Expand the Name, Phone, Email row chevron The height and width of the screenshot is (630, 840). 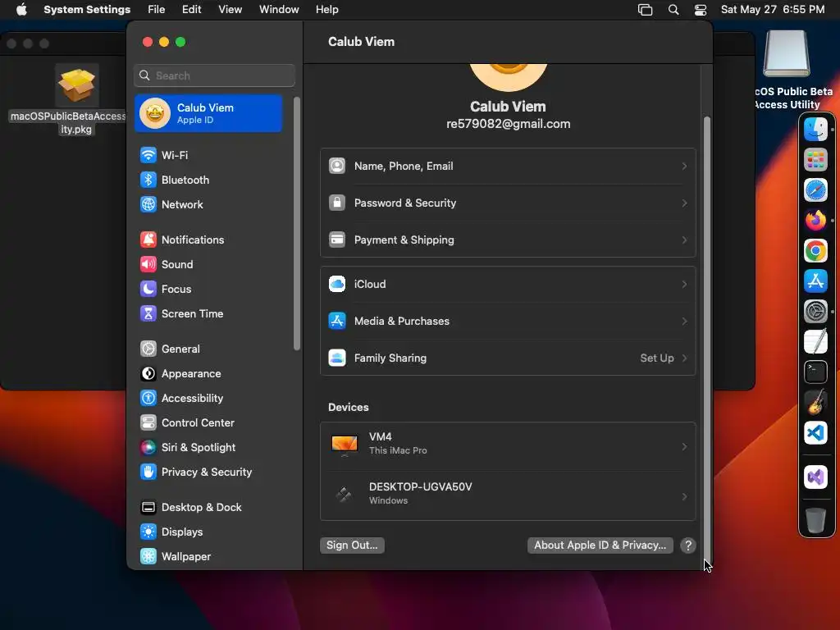[685, 167]
